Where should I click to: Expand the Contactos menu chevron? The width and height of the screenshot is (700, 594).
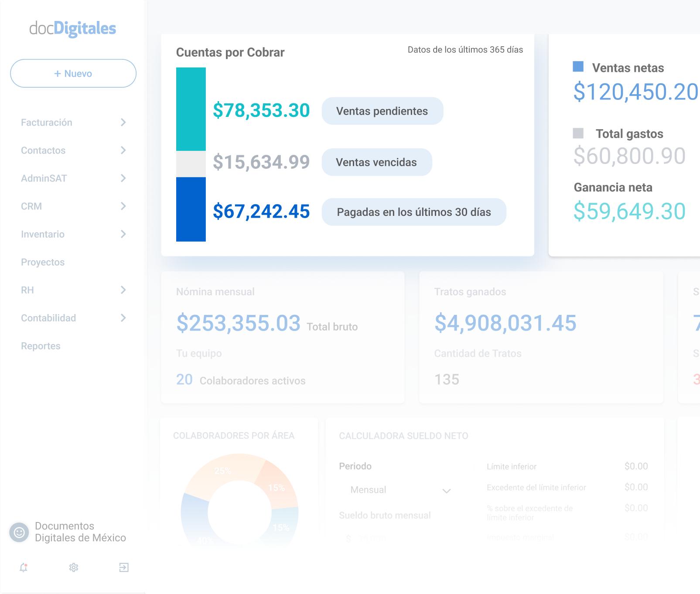pos(123,150)
